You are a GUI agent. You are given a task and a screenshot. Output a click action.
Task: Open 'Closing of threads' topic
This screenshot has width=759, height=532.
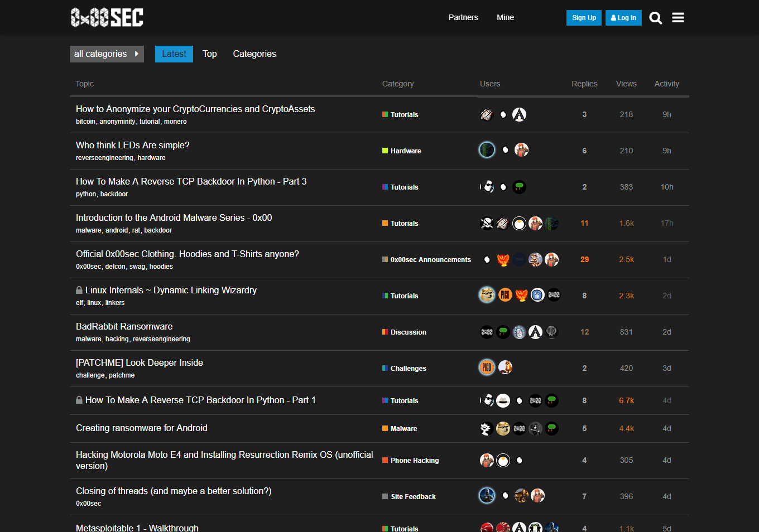pyautogui.click(x=174, y=491)
